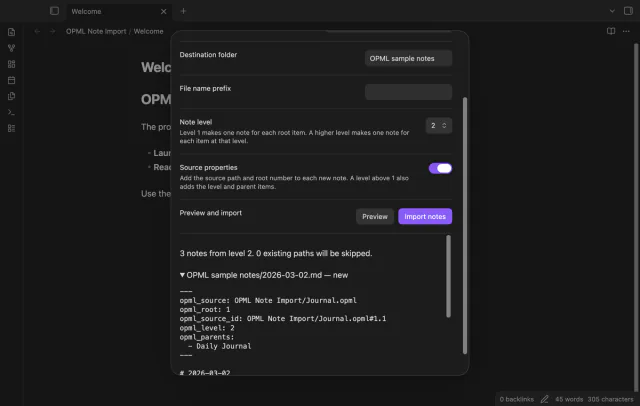640x406 pixels.
Task: Open graph view from ribbon
Action: (x=11, y=48)
